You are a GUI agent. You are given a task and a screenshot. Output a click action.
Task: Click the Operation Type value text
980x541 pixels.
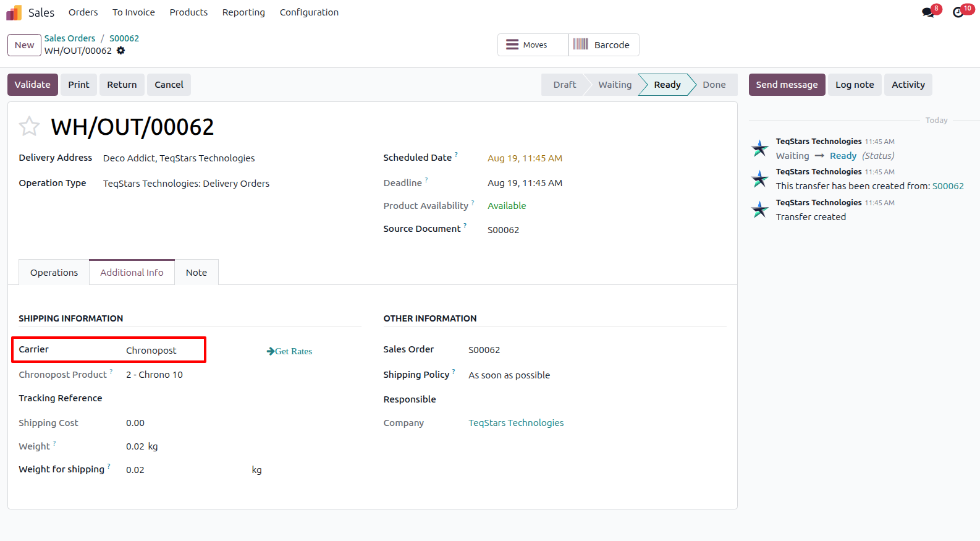pyautogui.click(x=186, y=184)
